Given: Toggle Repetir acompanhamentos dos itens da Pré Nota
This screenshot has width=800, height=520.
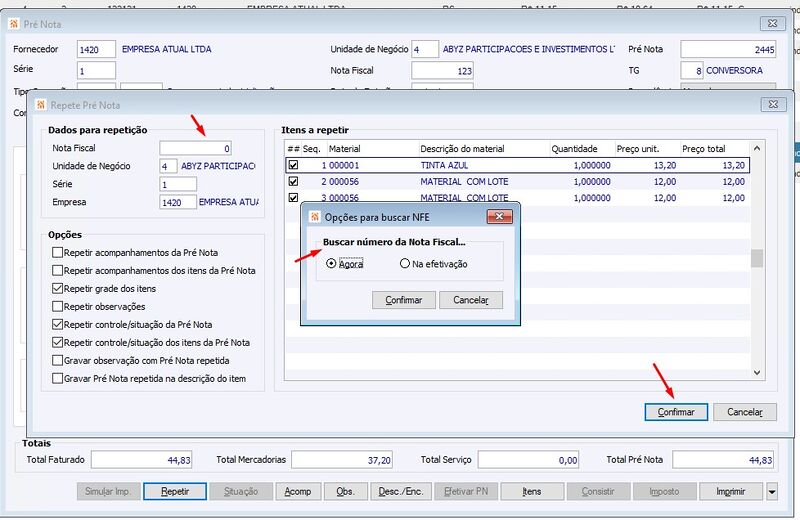Looking at the screenshot, I should tap(58, 270).
